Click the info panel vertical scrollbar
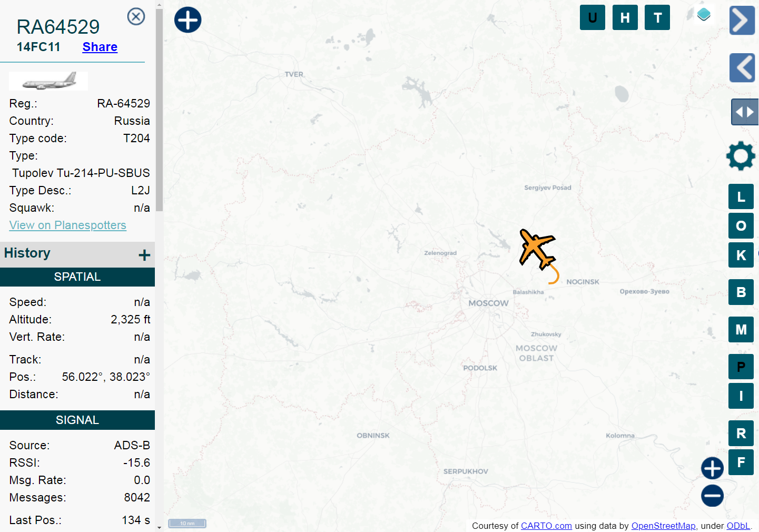 [159, 111]
